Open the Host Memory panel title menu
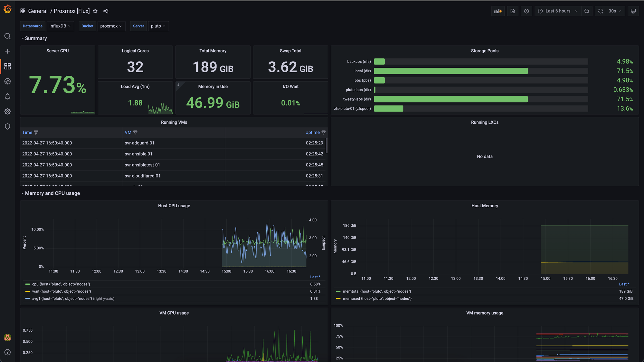This screenshot has height=362, width=644. click(485, 206)
